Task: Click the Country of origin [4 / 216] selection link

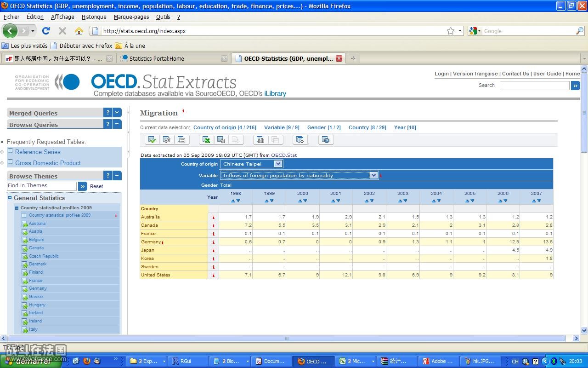Action: pos(225,127)
